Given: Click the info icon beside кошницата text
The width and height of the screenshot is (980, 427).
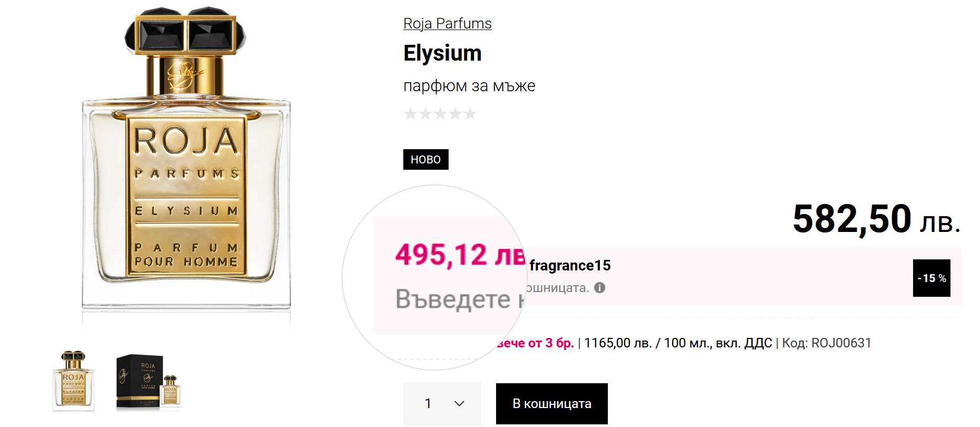Looking at the screenshot, I should point(599,288).
